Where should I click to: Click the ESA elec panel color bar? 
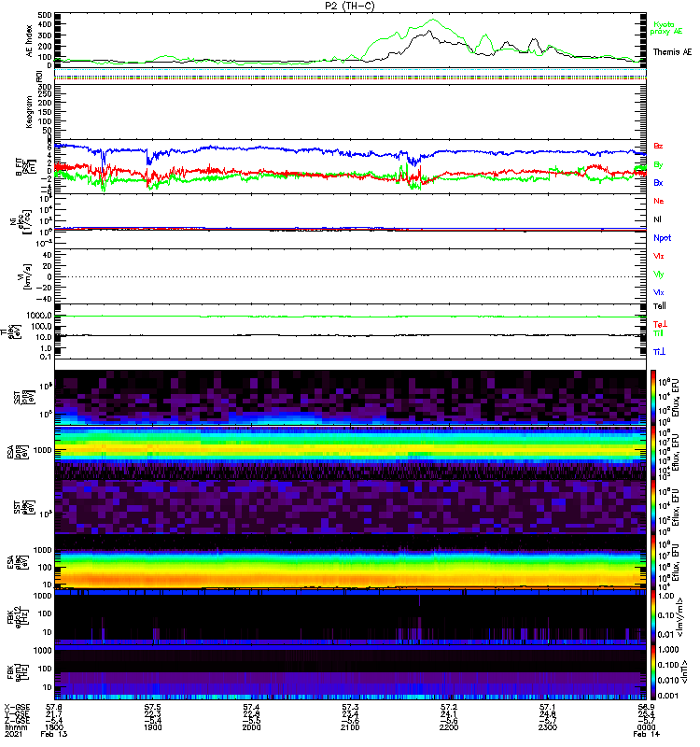point(653,562)
